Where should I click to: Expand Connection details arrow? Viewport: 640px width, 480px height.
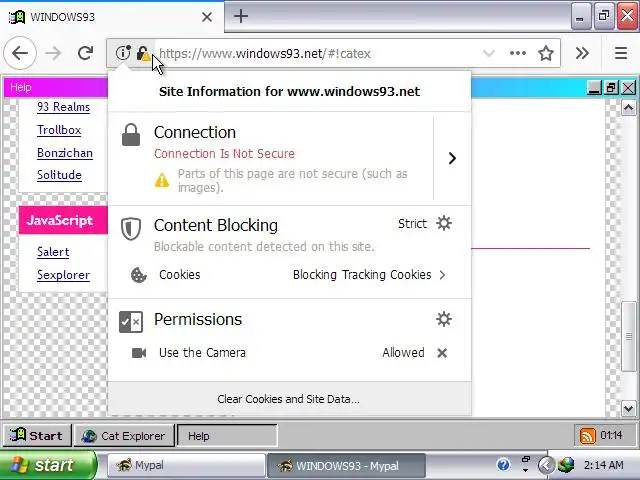(452, 158)
